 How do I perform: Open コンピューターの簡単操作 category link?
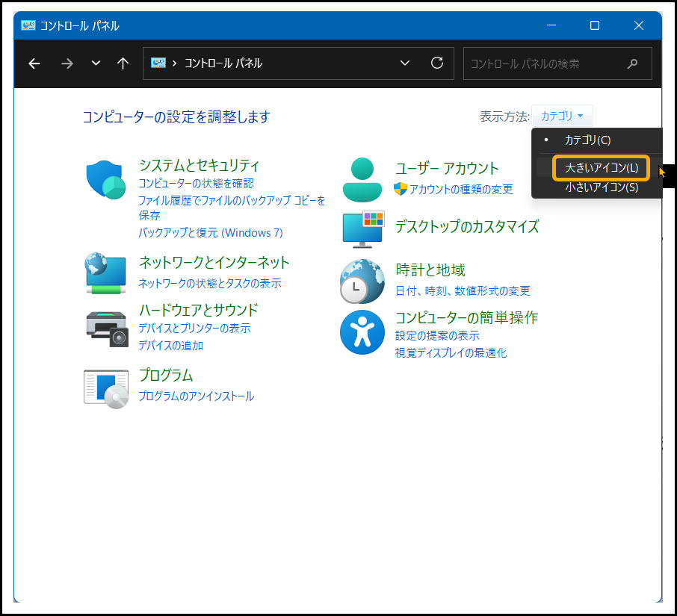466,318
